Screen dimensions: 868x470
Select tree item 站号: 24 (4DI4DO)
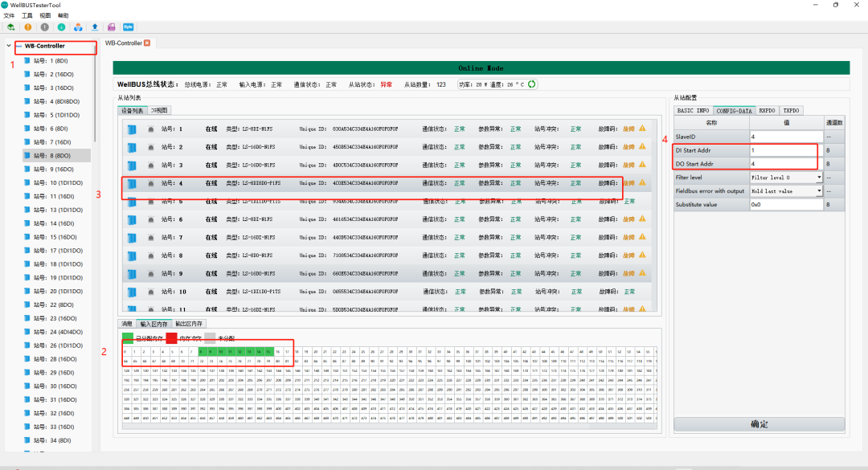point(58,332)
